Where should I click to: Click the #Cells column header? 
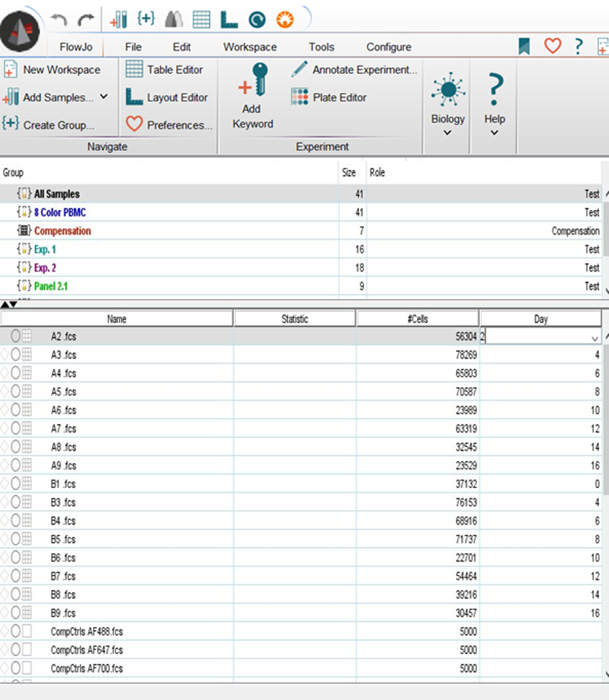417,319
